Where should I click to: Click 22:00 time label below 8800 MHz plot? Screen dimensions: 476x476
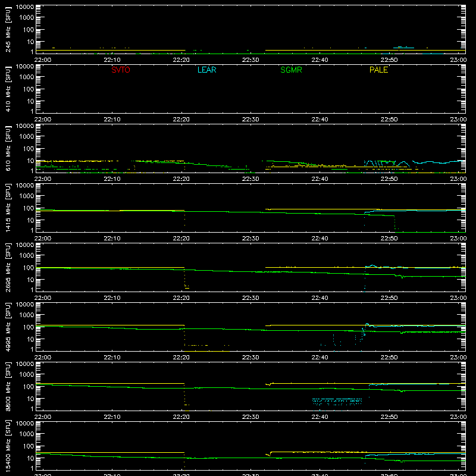coord(43,417)
